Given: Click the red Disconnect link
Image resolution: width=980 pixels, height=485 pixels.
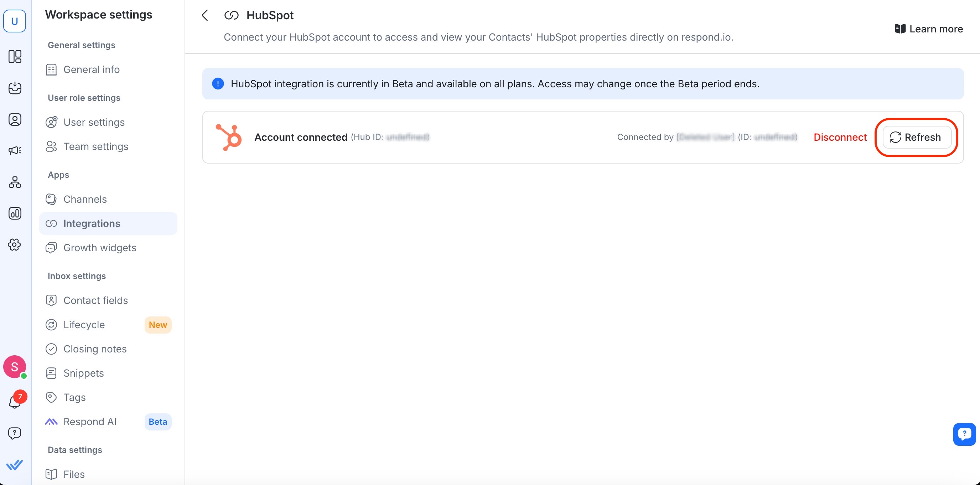Looking at the screenshot, I should coord(840,137).
